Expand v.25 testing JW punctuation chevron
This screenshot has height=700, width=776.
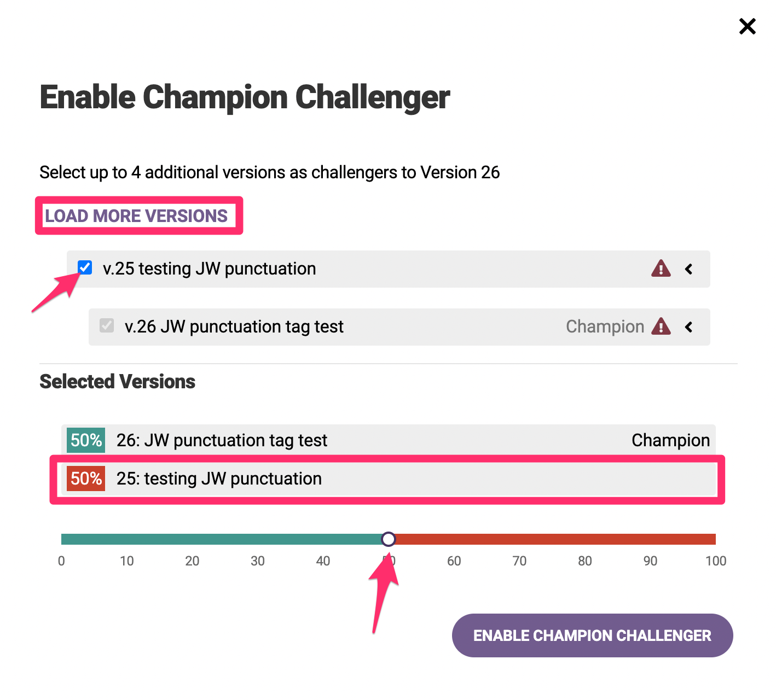[x=689, y=269]
